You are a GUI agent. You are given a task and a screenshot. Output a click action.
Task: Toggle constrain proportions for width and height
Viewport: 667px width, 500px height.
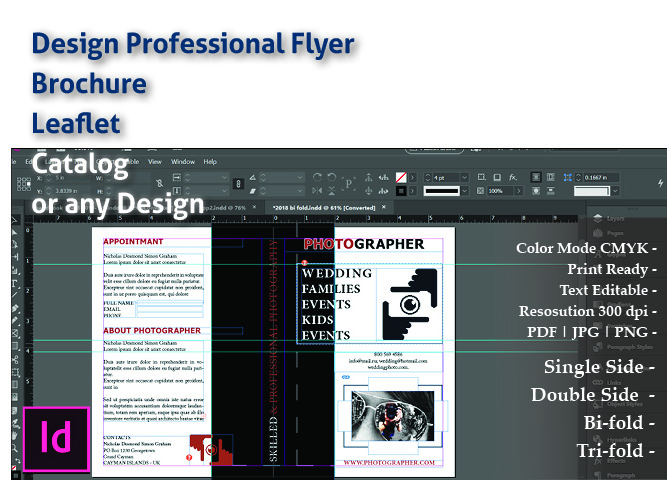click(162, 184)
